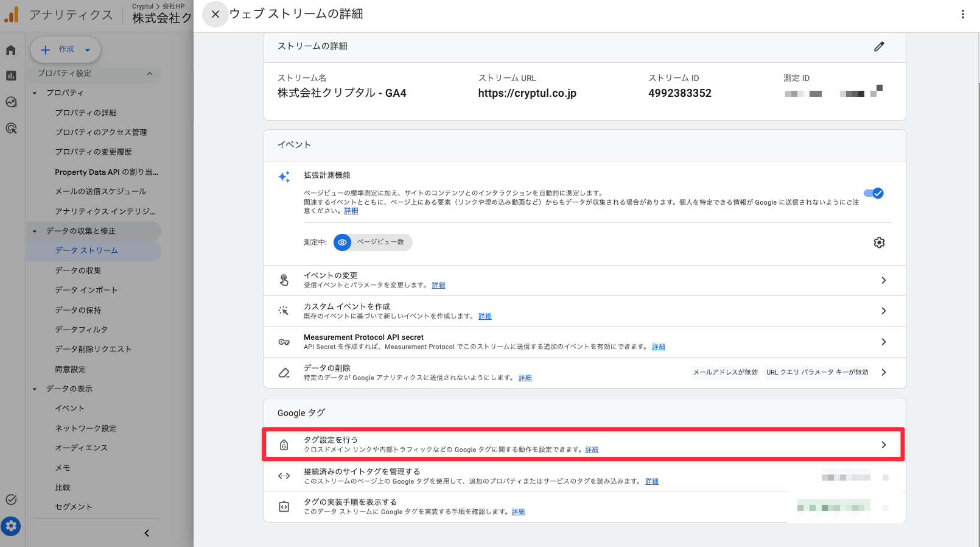Select 同意設定 in sidebar

click(x=71, y=369)
